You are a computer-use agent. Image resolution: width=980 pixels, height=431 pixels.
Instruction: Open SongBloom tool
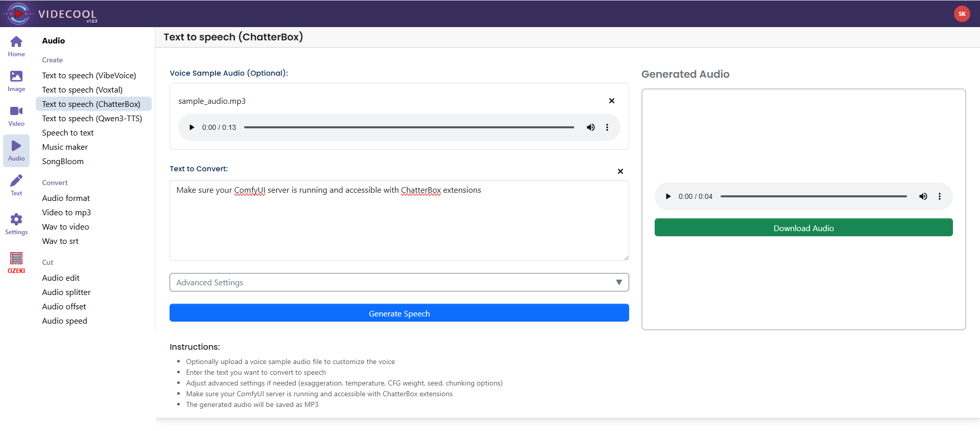63,162
